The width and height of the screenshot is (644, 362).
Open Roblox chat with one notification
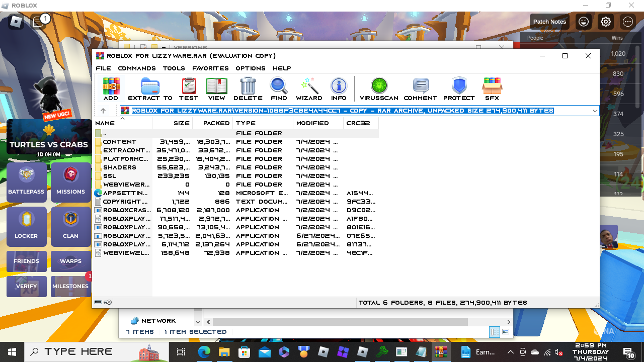point(39,22)
